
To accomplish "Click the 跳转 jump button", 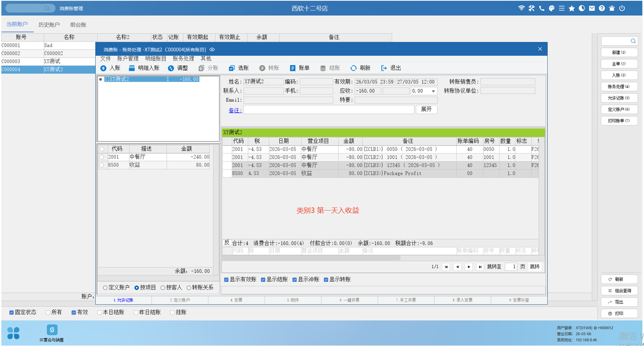I will point(535,267).
